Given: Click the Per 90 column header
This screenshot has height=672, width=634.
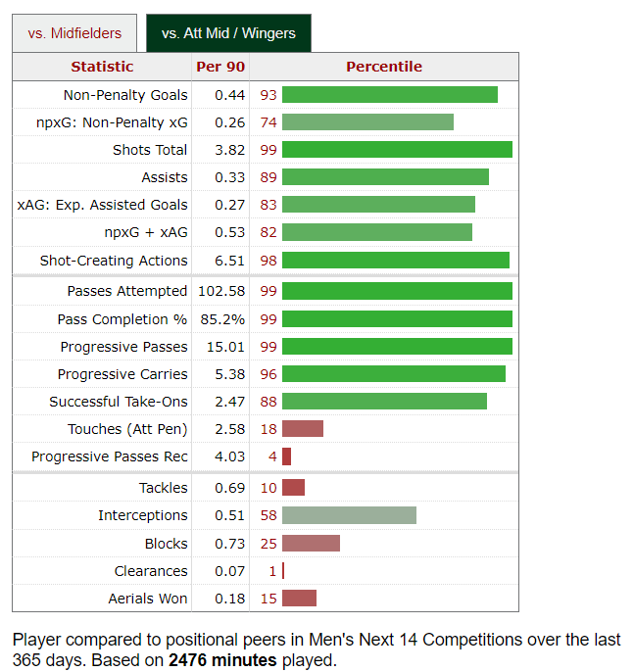Looking at the screenshot, I should coord(221,67).
